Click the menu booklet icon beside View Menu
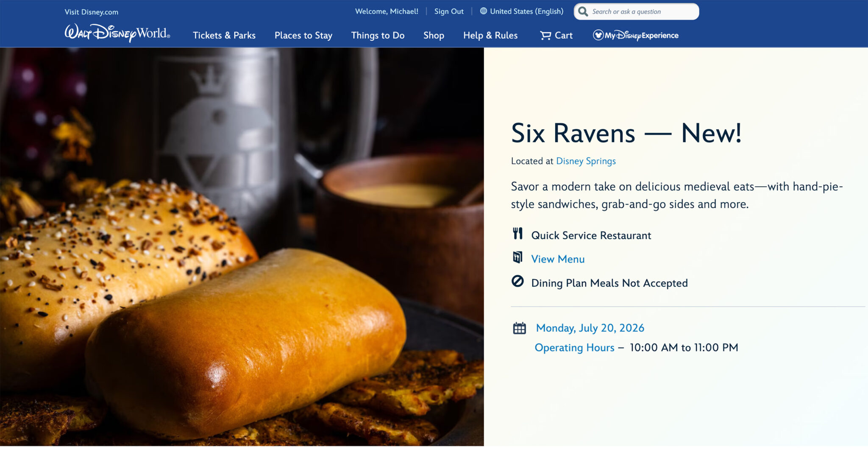 [x=517, y=257]
